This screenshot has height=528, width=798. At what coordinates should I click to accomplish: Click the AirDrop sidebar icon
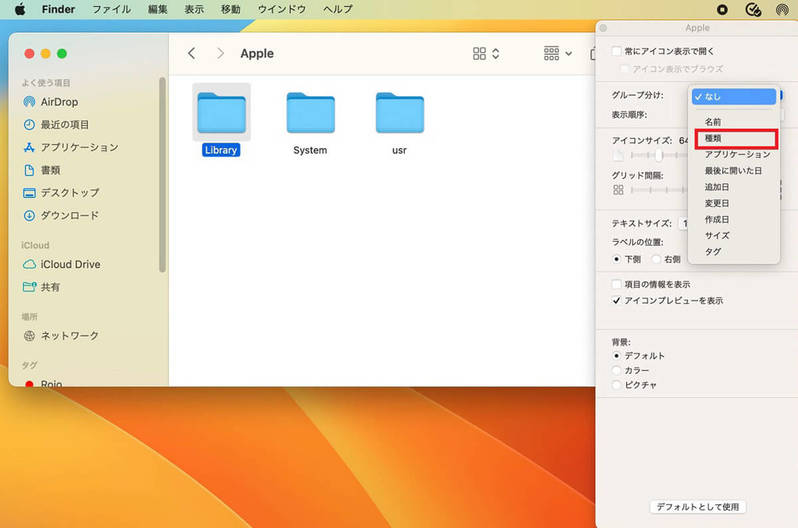[x=30, y=102]
